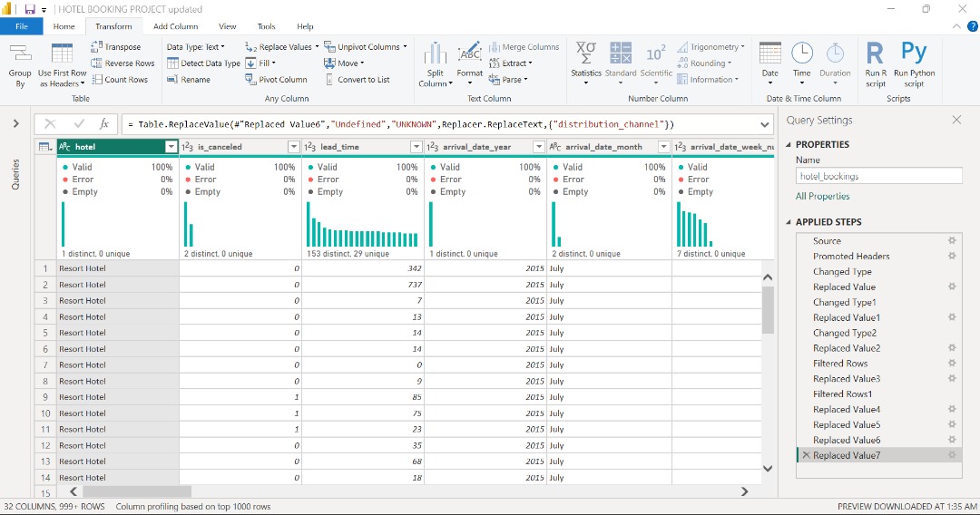Click Convert to List
This screenshot has height=515, width=980.
(x=357, y=79)
